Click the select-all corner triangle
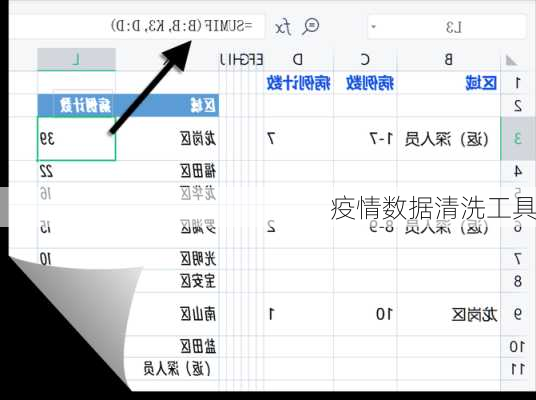 tap(511, 61)
